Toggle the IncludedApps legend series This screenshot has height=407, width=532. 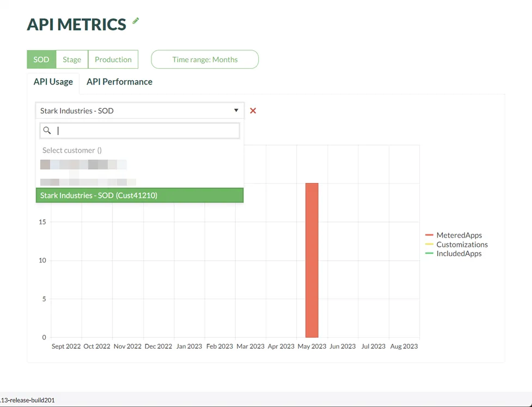[x=458, y=253]
